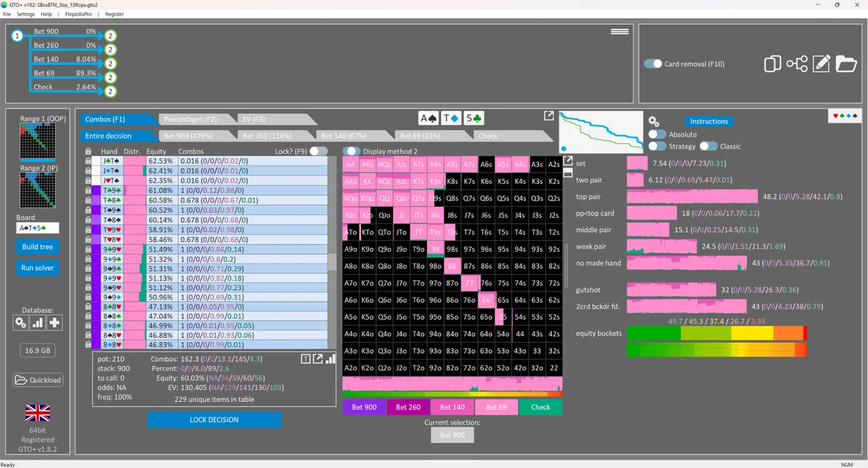868x468 pixels.
Task: Click the T text icon in the info panel
Action: tap(306, 359)
